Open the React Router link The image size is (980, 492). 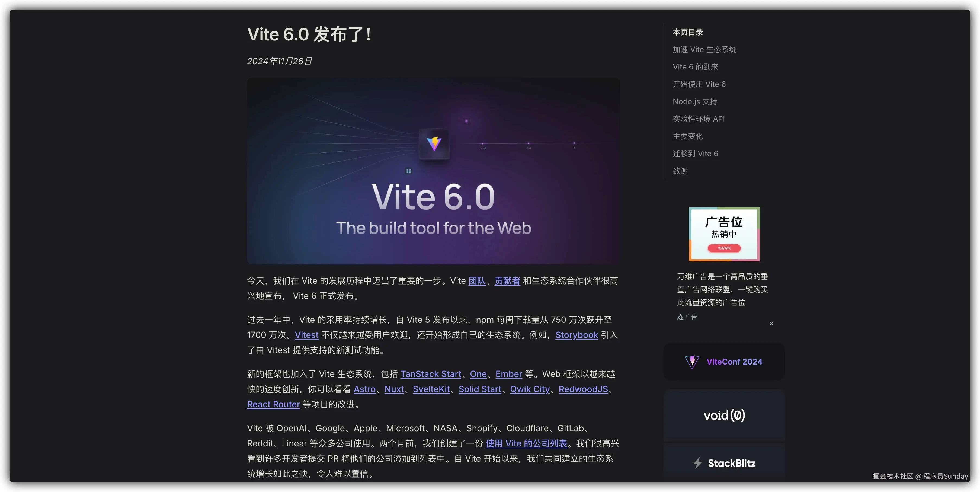pos(273,404)
